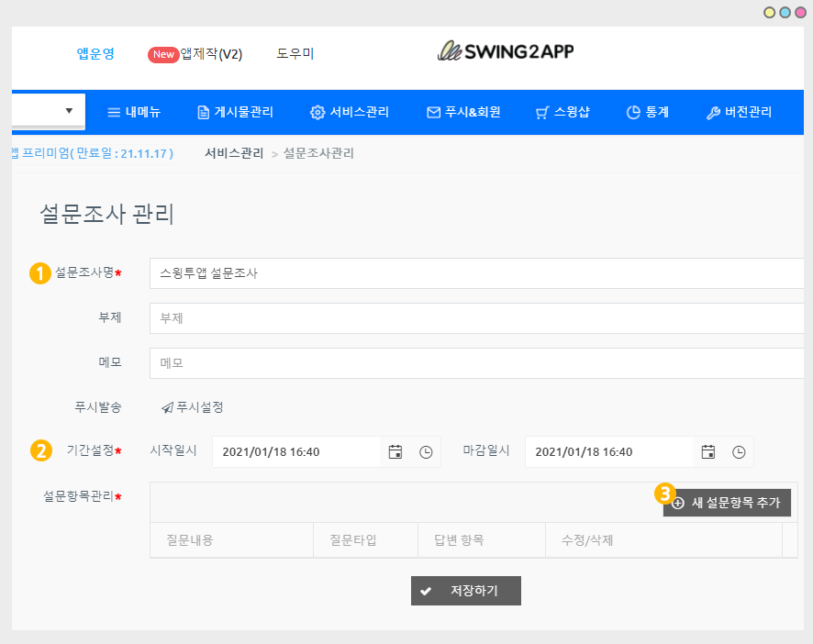Viewport: 813px width, 644px height.
Task: Click the paper plane push settings icon
Action: tap(167, 407)
